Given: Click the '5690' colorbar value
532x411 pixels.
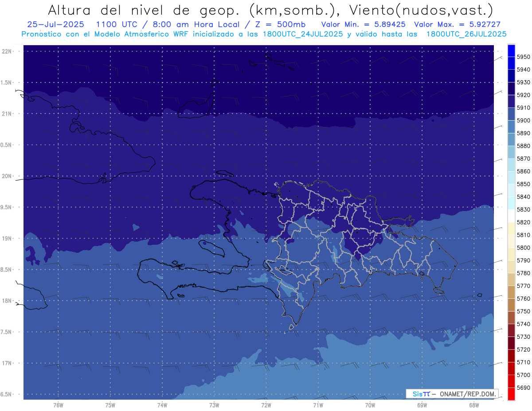Looking at the screenshot, I should 524,388.
